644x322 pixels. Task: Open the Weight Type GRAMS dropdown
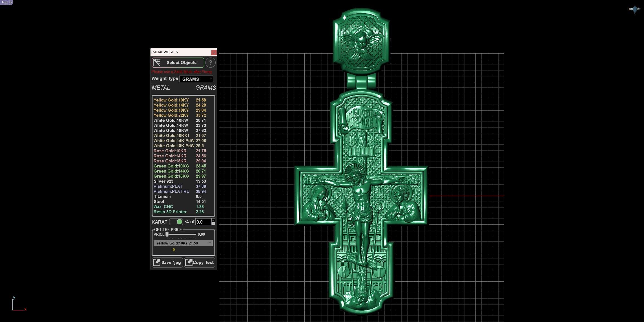coord(196,79)
